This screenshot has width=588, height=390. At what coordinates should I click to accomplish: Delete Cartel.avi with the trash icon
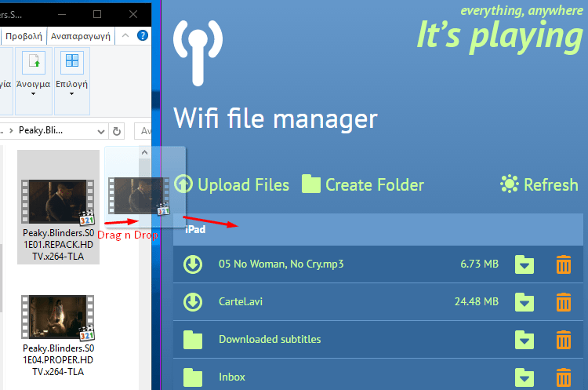point(564,302)
